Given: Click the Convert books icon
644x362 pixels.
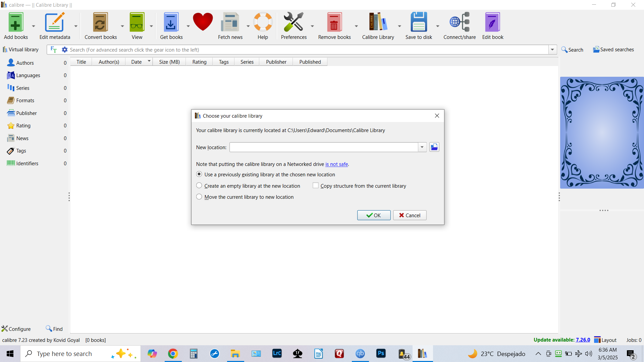Looking at the screenshot, I should pyautogui.click(x=100, y=23).
